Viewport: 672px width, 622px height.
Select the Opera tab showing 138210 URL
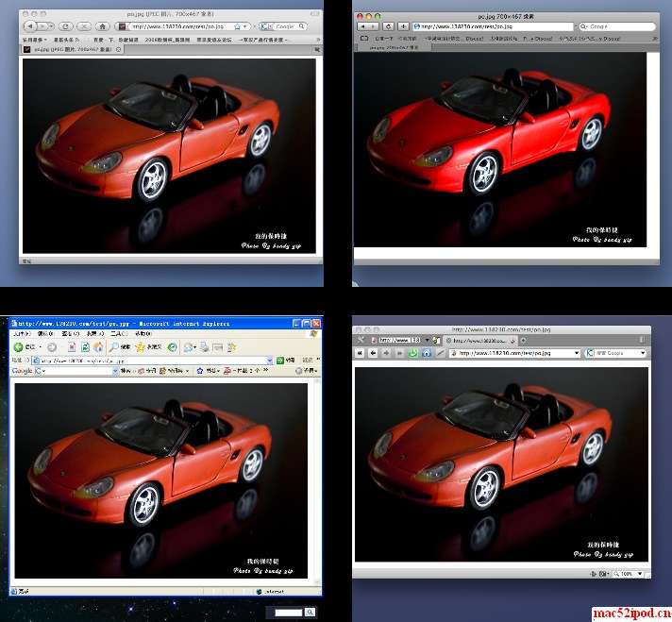479,341
